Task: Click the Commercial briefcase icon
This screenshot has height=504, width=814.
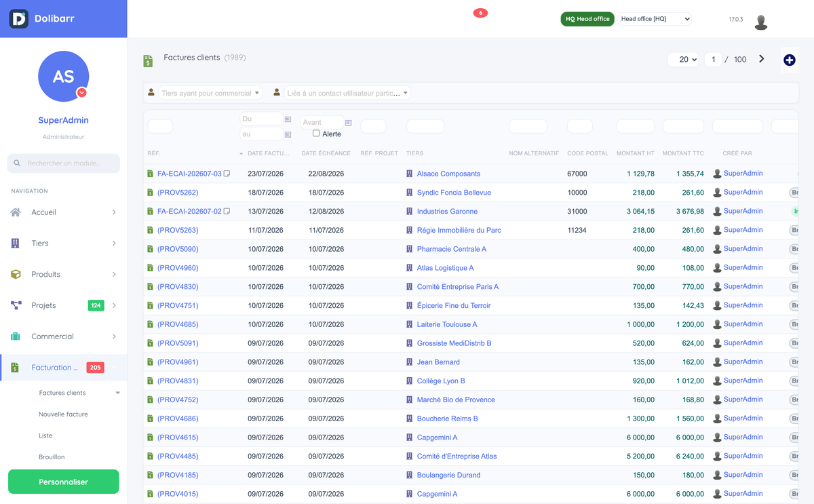Action: [16, 336]
